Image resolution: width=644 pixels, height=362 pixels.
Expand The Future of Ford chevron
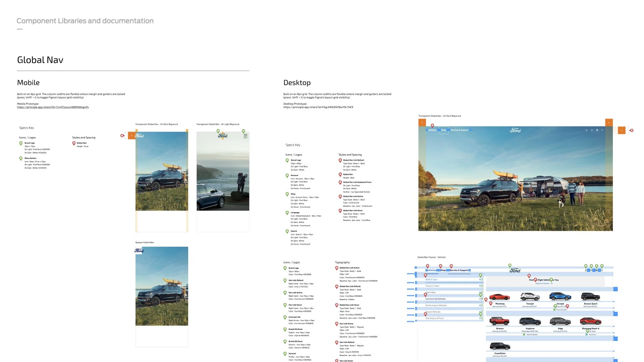coord(482,318)
